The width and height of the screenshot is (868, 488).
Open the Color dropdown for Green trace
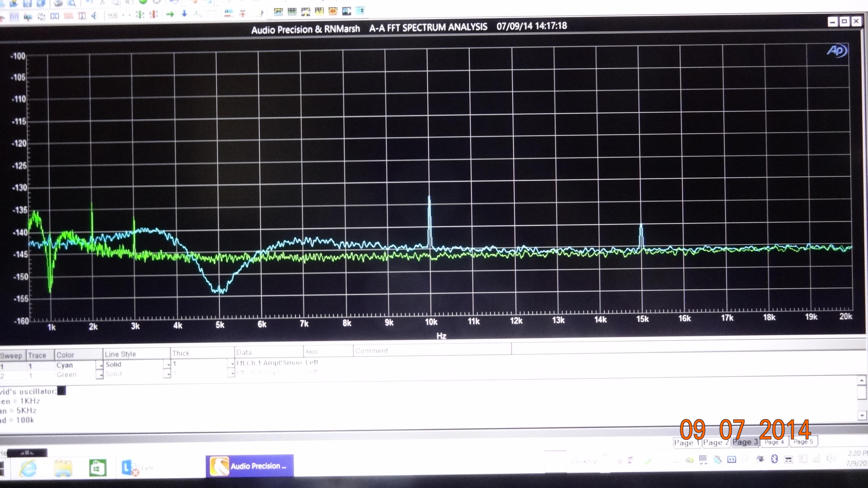[x=99, y=374]
